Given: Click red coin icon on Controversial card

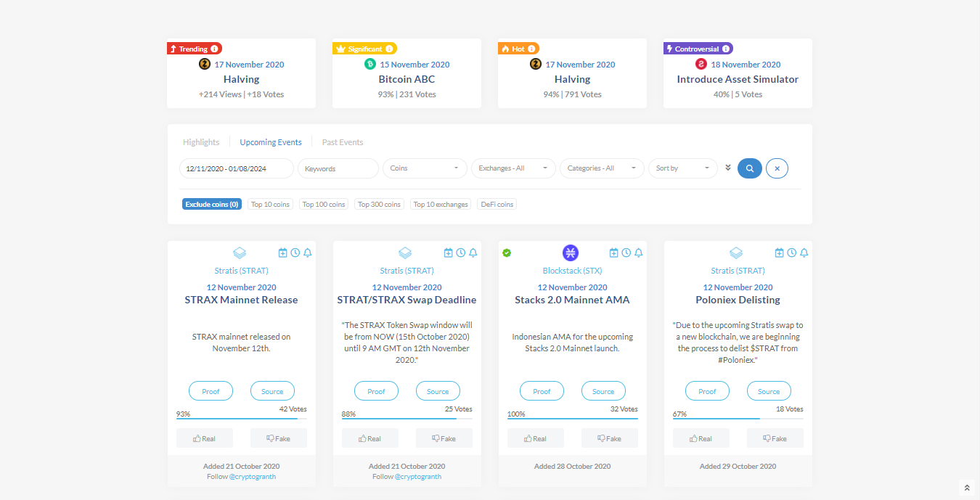Looking at the screenshot, I should [x=701, y=64].
